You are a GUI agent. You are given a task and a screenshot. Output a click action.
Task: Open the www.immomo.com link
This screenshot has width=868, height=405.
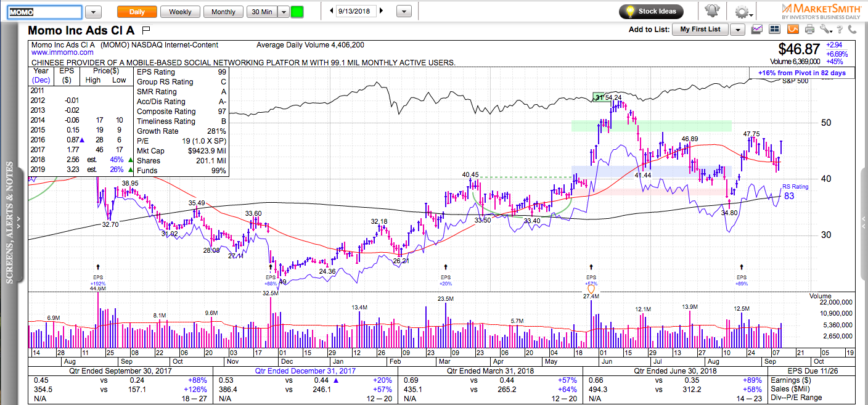point(63,53)
